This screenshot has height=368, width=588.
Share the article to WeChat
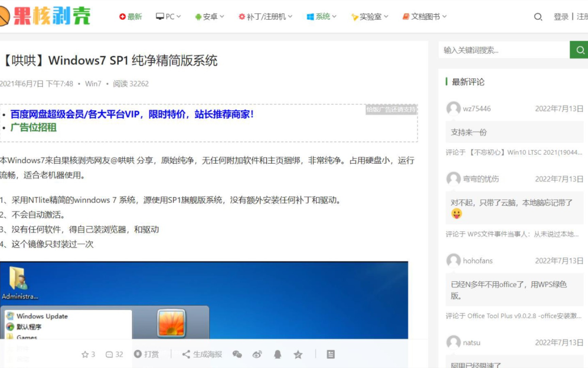(x=237, y=354)
